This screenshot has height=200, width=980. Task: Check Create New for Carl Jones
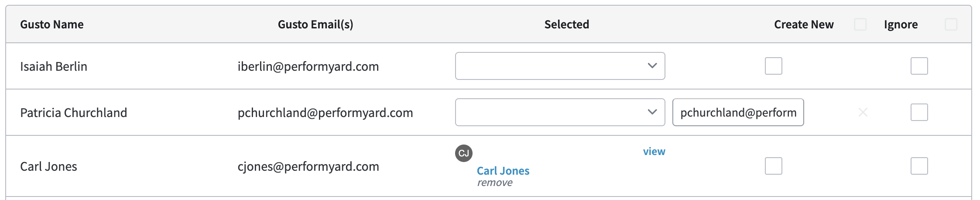click(773, 166)
